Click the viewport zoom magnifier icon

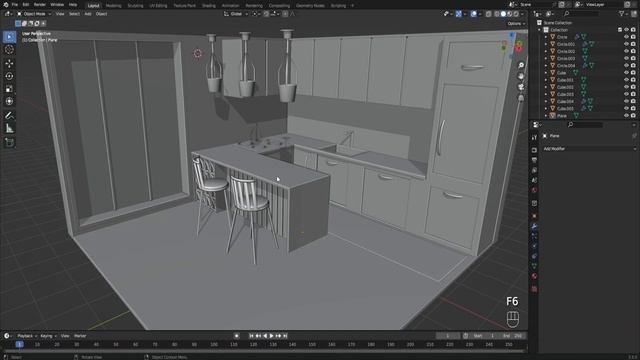(x=521, y=65)
